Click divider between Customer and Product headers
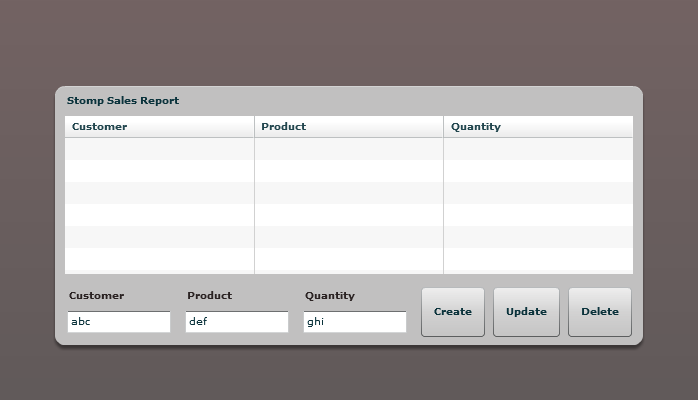698x400 pixels. [254, 127]
